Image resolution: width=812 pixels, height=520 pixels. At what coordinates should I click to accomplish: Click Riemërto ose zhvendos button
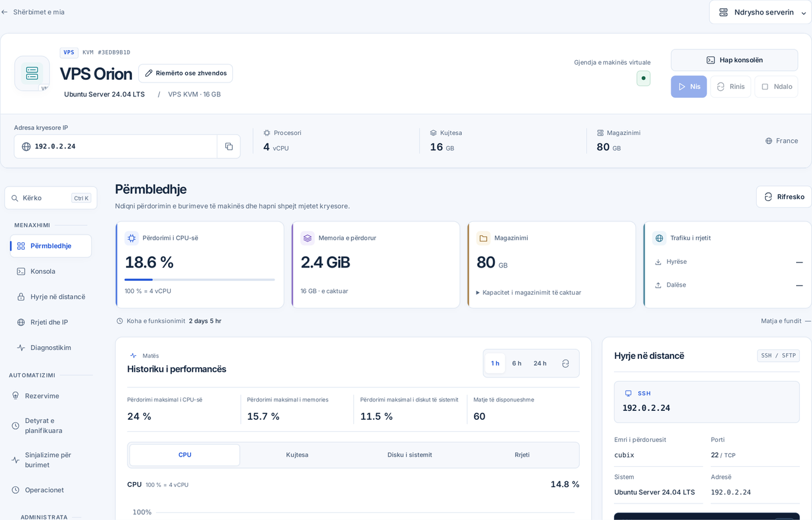[185, 73]
